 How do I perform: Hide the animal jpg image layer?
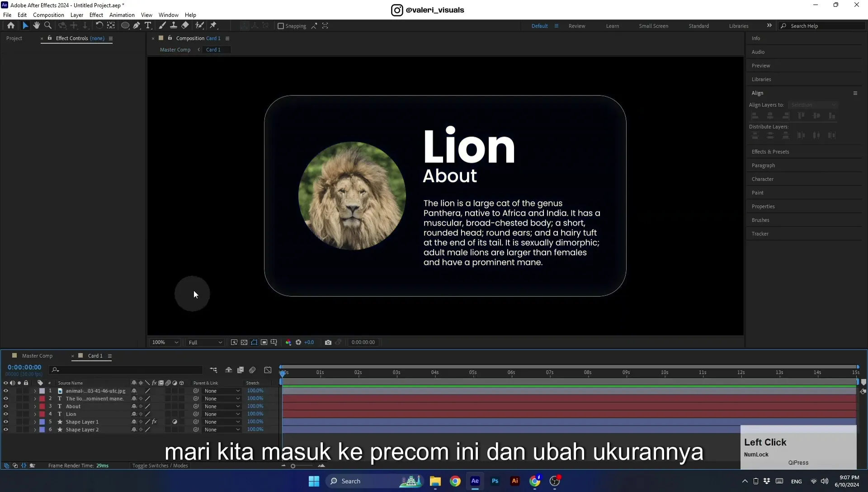pos(6,391)
